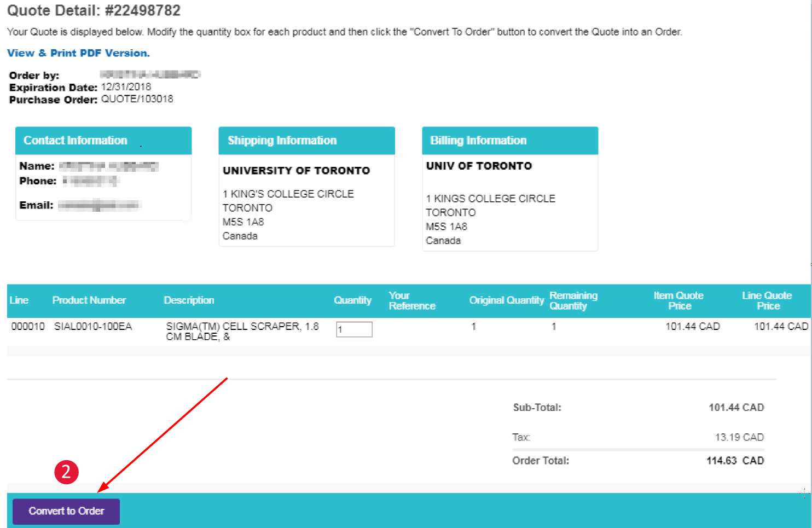Click the Order Total amount 114.63 CAD

pos(735,461)
